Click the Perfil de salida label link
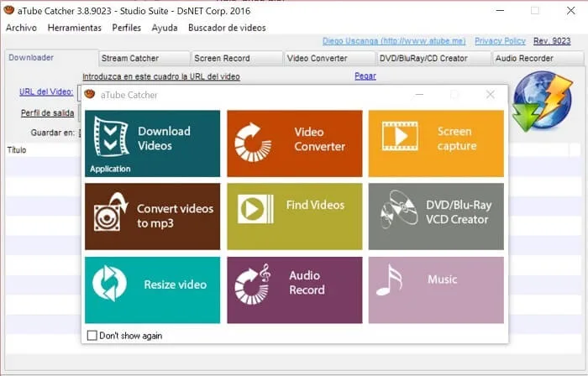 [x=47, y=112]
